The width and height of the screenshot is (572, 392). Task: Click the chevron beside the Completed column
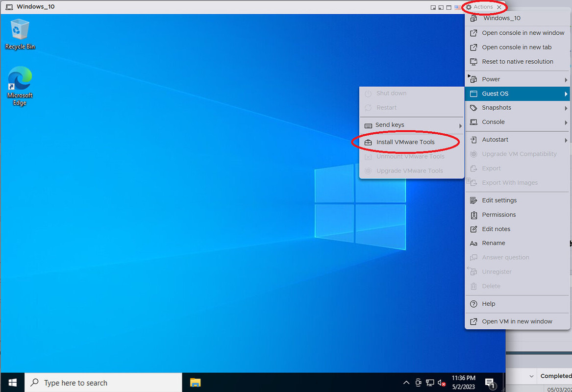(531, 376)
